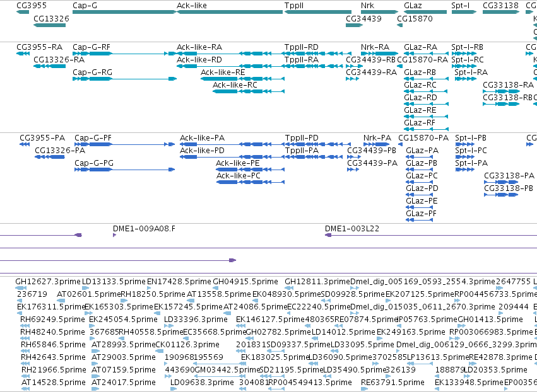The image size is (537, 392).
Task: Open the CG3955 gene label
Action: [32, 6]
